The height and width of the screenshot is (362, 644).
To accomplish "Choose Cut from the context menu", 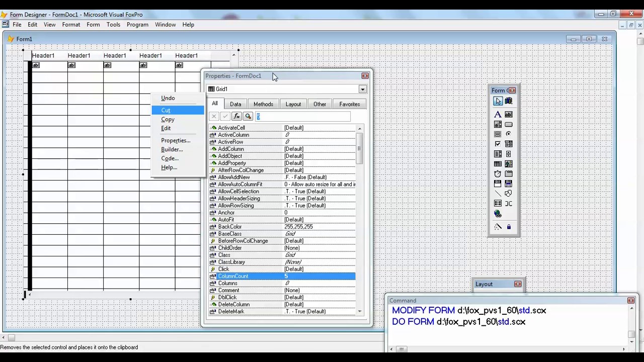I will (x=178, y=110).
